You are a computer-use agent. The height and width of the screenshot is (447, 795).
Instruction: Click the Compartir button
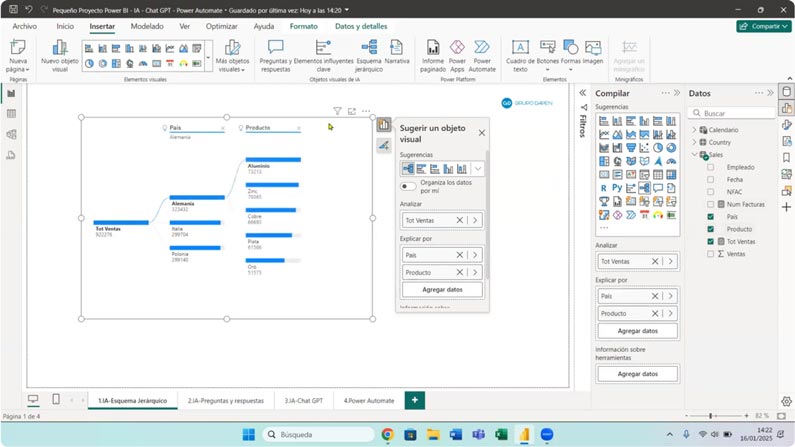point(763,26)
